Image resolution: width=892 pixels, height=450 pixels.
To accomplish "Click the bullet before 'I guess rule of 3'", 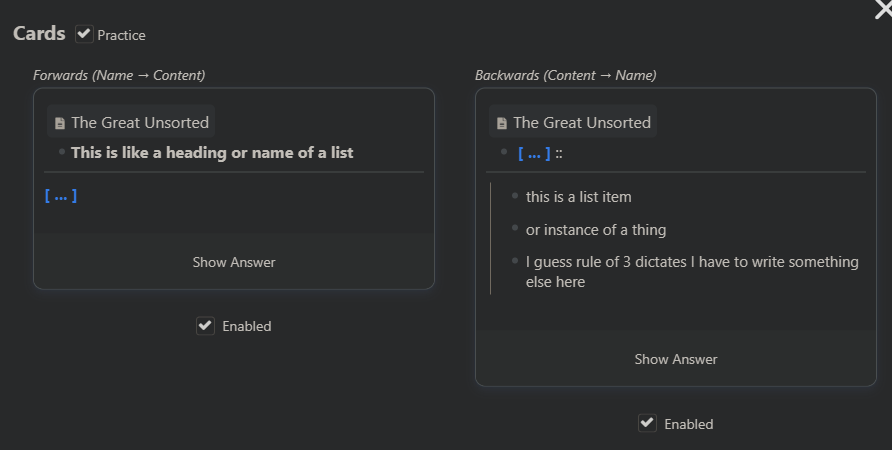I will 515,261.
